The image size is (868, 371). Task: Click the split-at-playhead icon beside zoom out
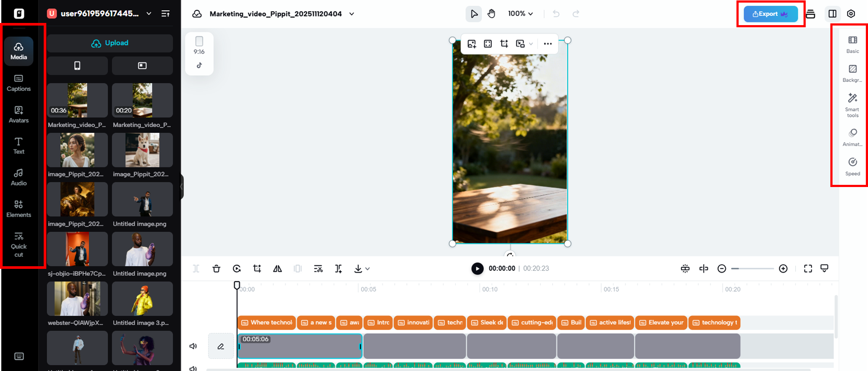pos(704,269)
